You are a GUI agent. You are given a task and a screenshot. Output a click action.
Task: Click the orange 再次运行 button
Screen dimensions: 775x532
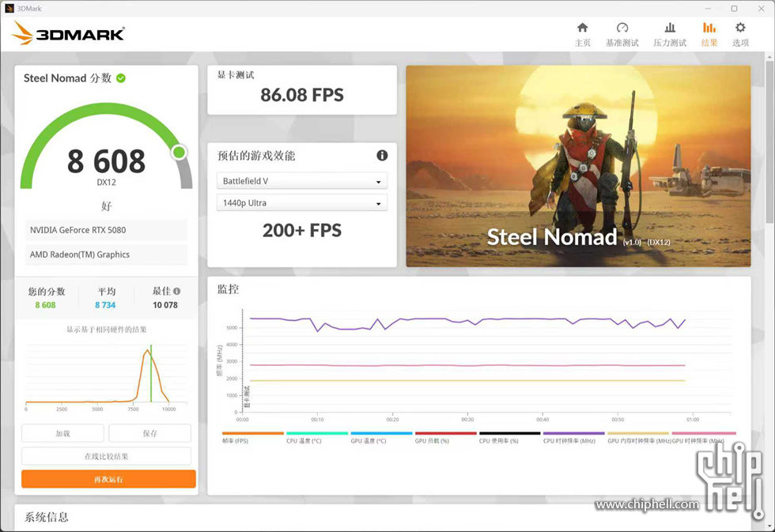(x=109, y=479)
